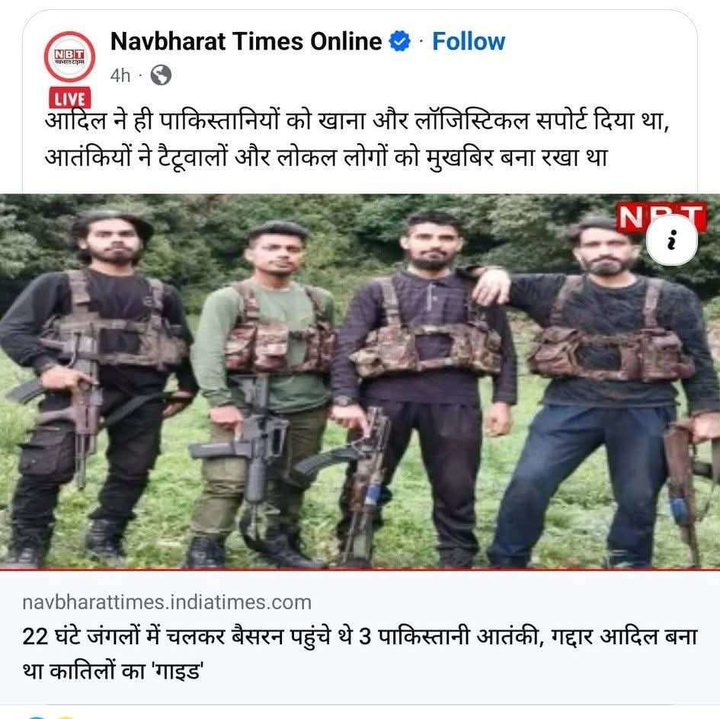Open headline starting with '22 घंटे जंगलों'
The width and height of the screenshot is (720, 719).
coord(360,654)
